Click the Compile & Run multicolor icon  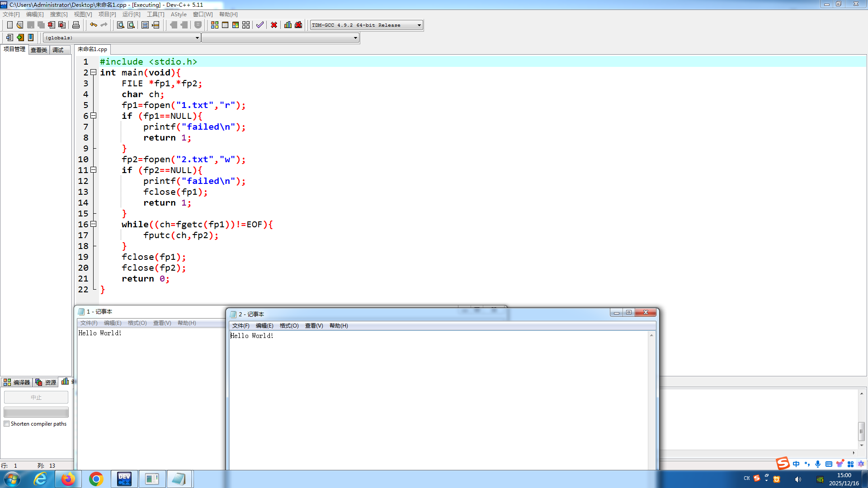pos(236,25)
